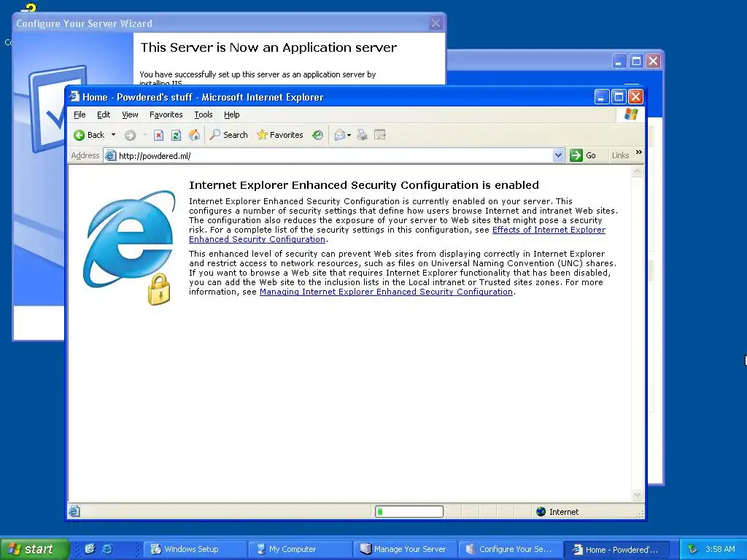Image resolution: width=747 pixels, height=560 pixels.
Task: Open the Tools menu
Action: (204, 114)
